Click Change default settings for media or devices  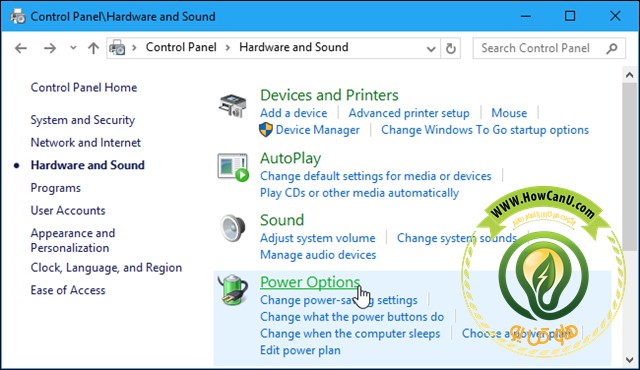(x=376, y=176)
